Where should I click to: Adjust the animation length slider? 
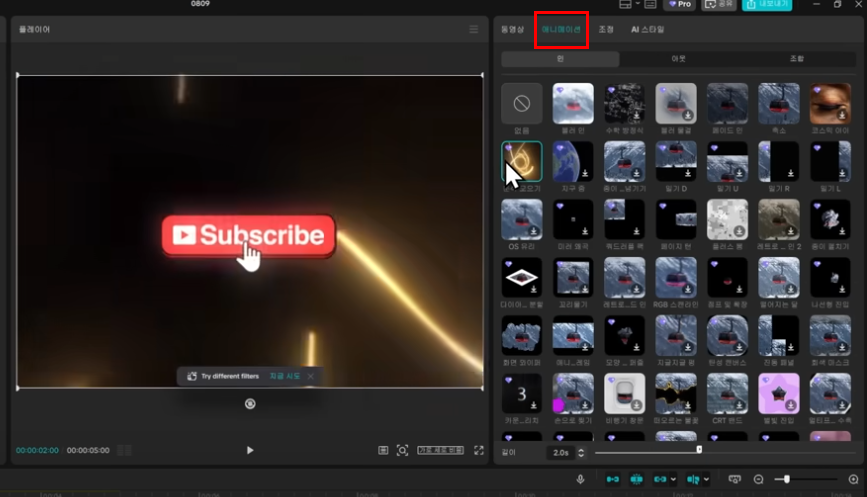click(699, 450)
